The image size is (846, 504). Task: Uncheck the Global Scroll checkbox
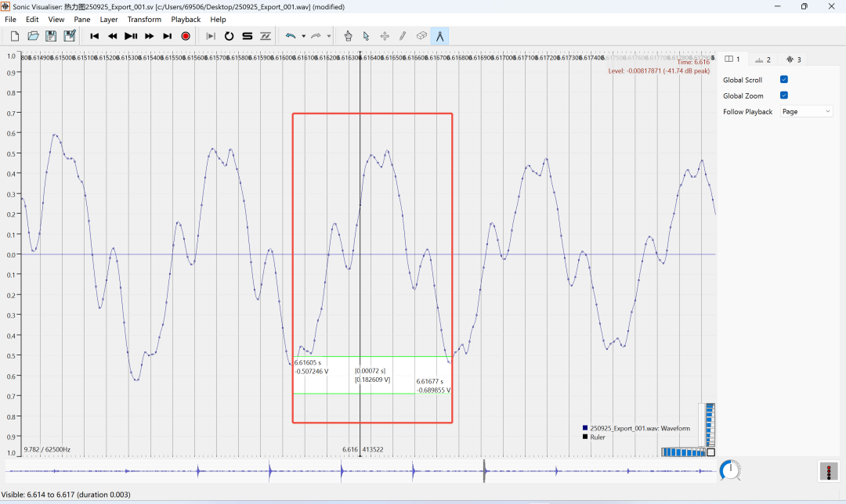coord(784,80)
